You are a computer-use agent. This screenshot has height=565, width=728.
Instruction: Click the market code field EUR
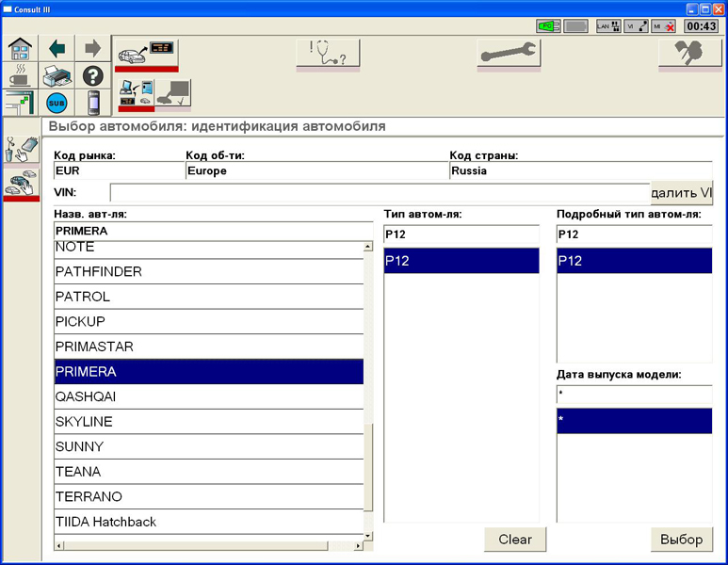pyautogui.click(x=119, y=170)
